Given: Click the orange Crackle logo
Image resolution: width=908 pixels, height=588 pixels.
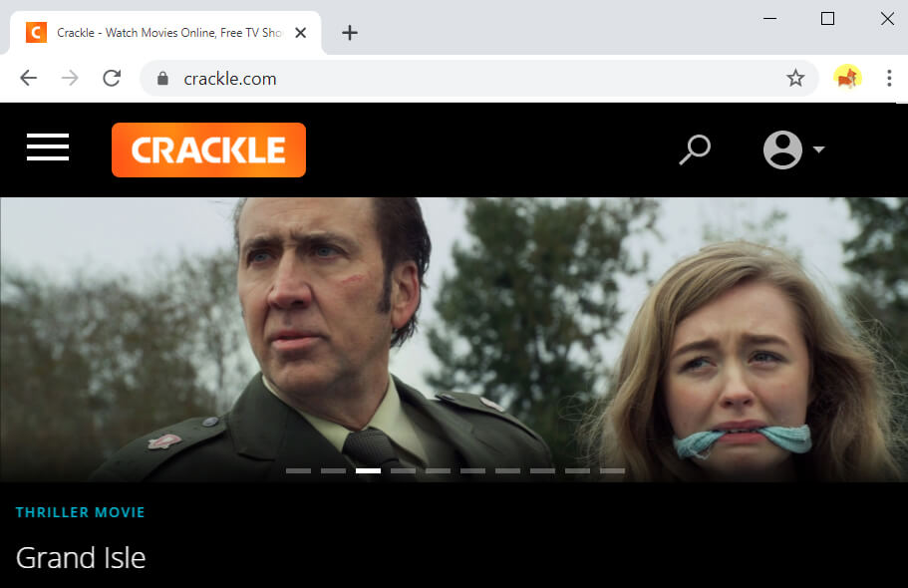Looking at the screenshot, I should pyautogui.click(x=208, y=149).
